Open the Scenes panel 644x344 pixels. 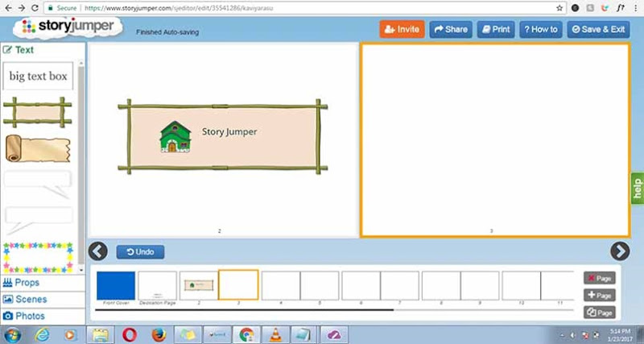click(x=25, y=299)
